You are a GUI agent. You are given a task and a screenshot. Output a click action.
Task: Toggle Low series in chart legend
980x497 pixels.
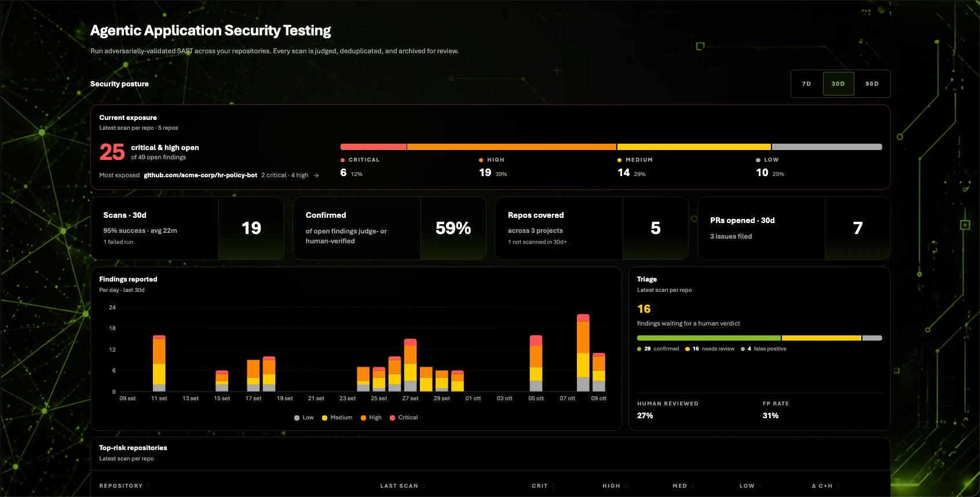(304, 418)
